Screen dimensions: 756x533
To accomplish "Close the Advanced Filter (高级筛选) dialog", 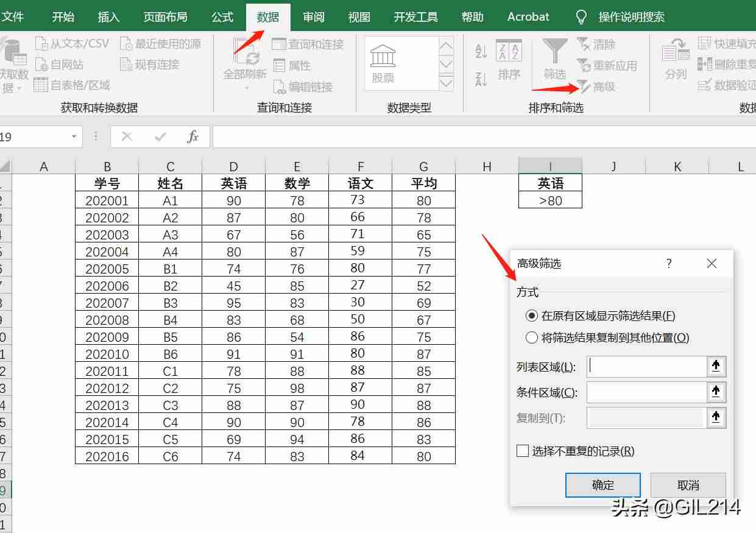I will point(712,263).
